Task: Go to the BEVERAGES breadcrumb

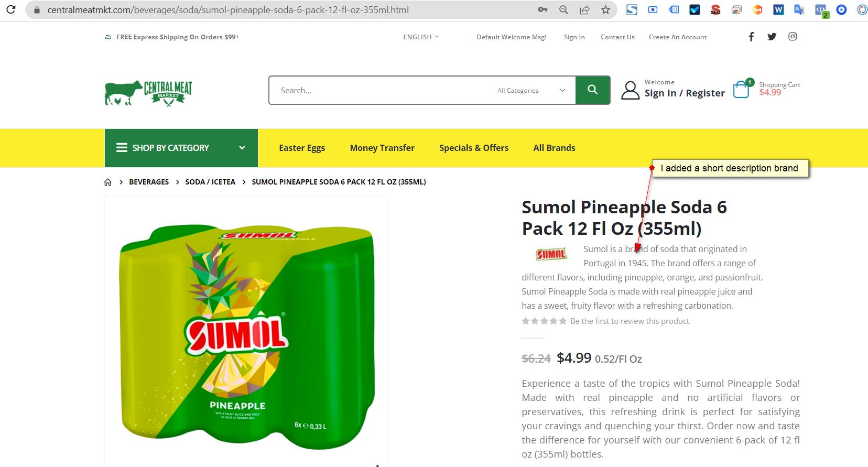Action: pyautogui.click(x=149, y=182)
